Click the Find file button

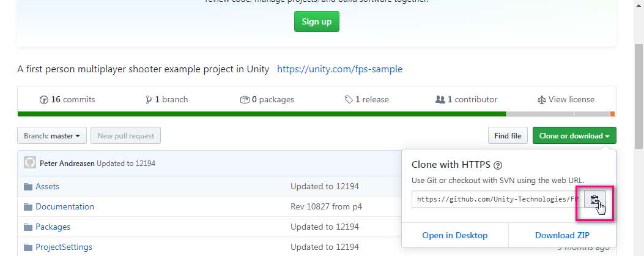click(508, 136)
